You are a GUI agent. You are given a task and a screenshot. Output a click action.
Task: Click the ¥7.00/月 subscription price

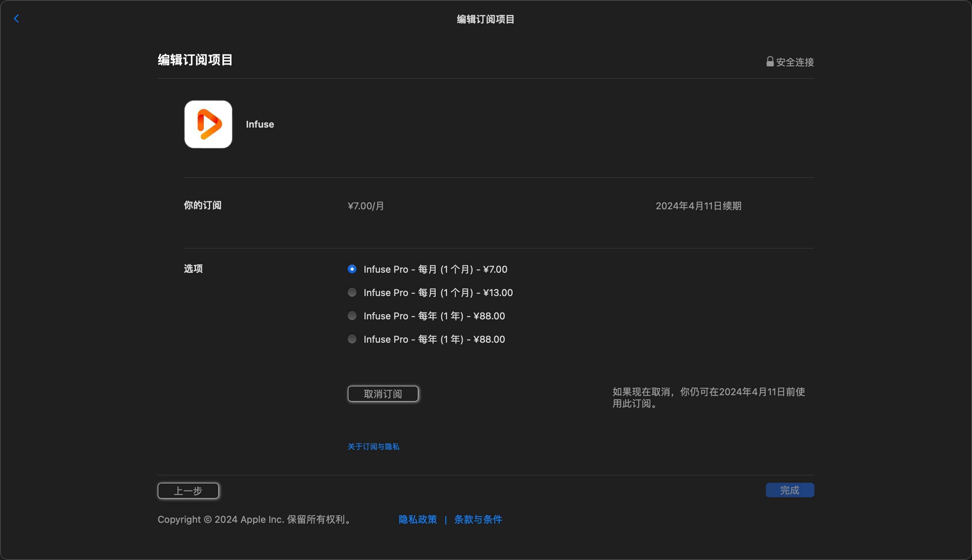[x=366, y=206]
